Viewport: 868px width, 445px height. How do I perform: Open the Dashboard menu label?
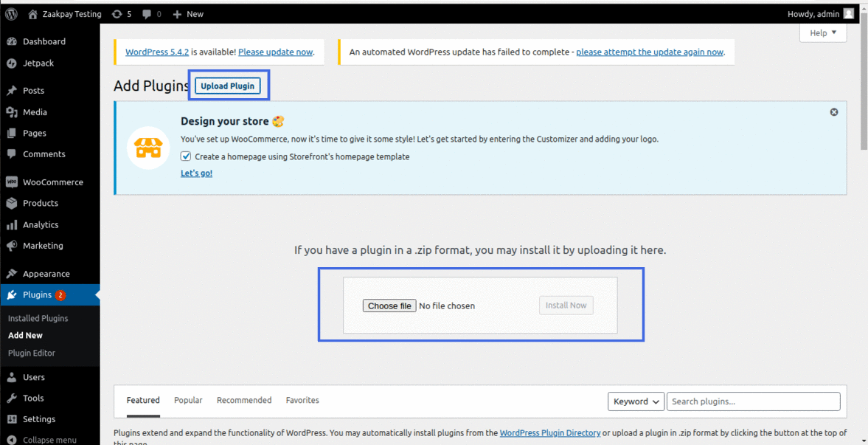[44, 41]
